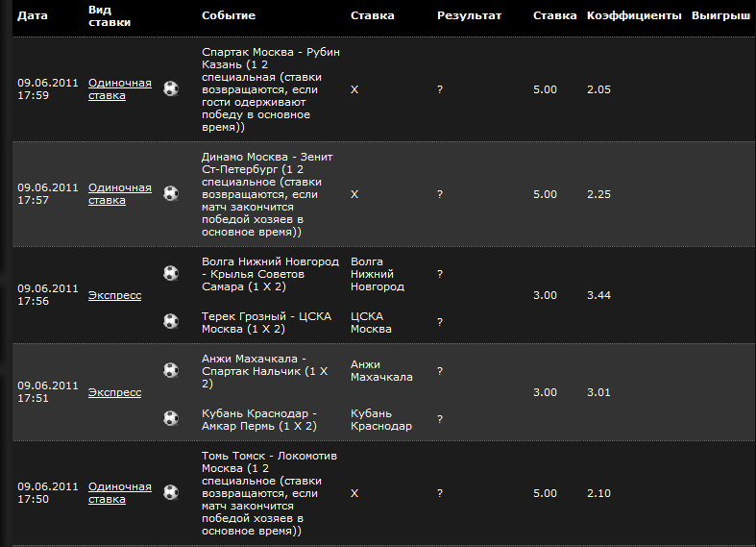The width and height of the screenshot is (756, 547).
Task: Click date cell 09.06.2011 17:59
Action: click(48, 88)
